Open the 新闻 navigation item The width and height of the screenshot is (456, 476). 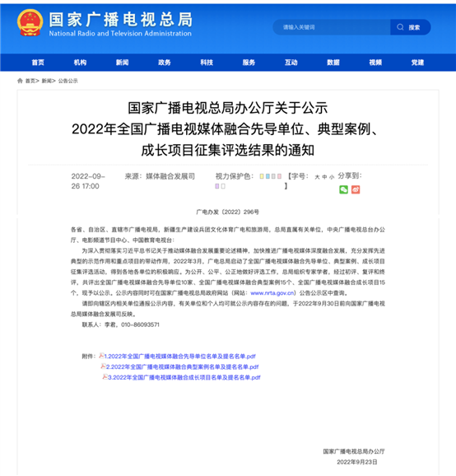pos(123,63)
